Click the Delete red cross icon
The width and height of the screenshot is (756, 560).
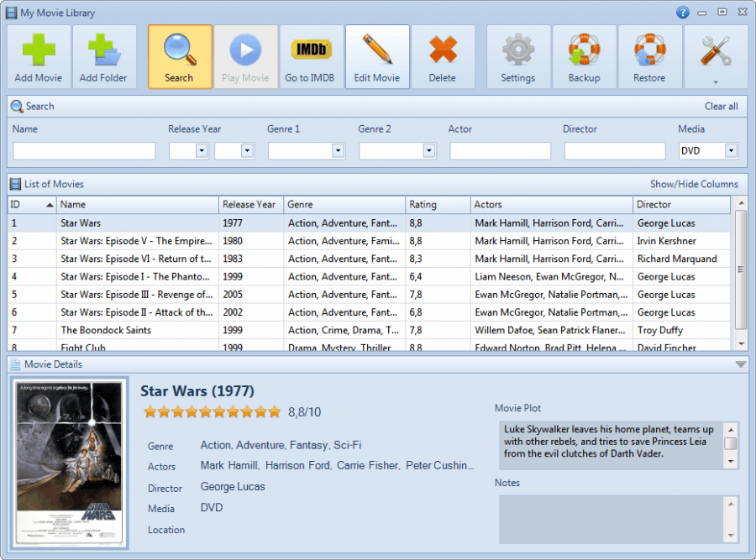tap(444, 48)
